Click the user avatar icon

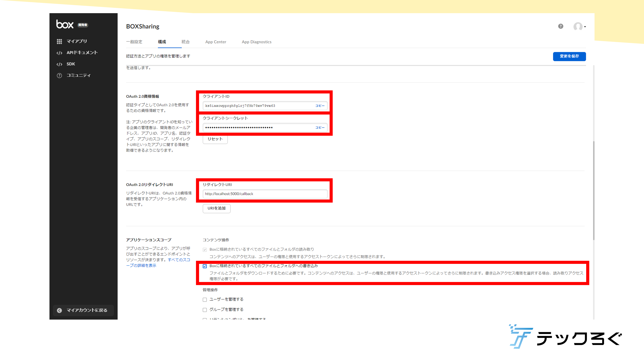tap(578, 26)
